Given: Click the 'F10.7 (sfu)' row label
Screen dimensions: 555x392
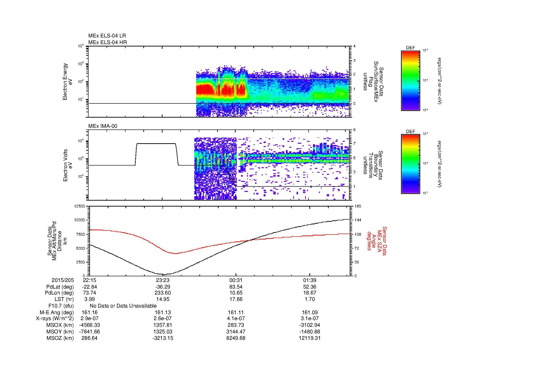Looking at the screenshot, I should point(61,306).
